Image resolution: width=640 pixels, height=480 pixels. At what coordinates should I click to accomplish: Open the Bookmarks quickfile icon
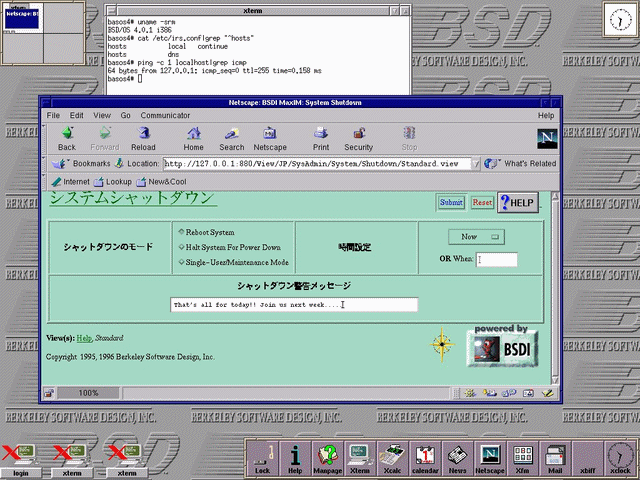point(59,164)
